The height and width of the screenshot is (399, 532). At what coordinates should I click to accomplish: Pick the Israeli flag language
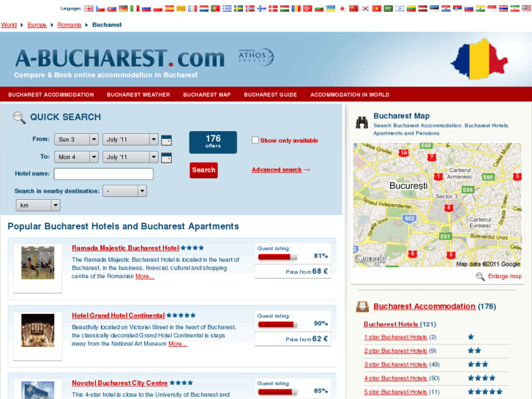(x=400, y=9)
